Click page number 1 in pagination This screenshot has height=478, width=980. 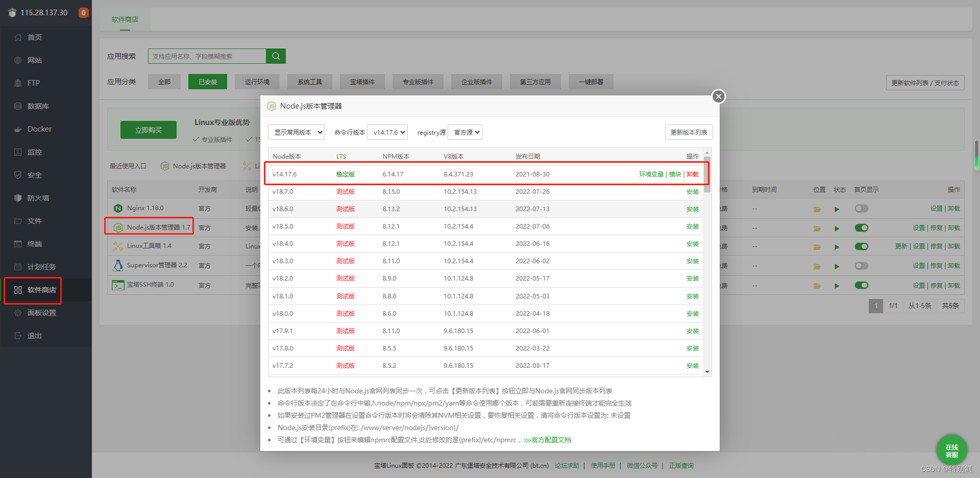point(876,306)
